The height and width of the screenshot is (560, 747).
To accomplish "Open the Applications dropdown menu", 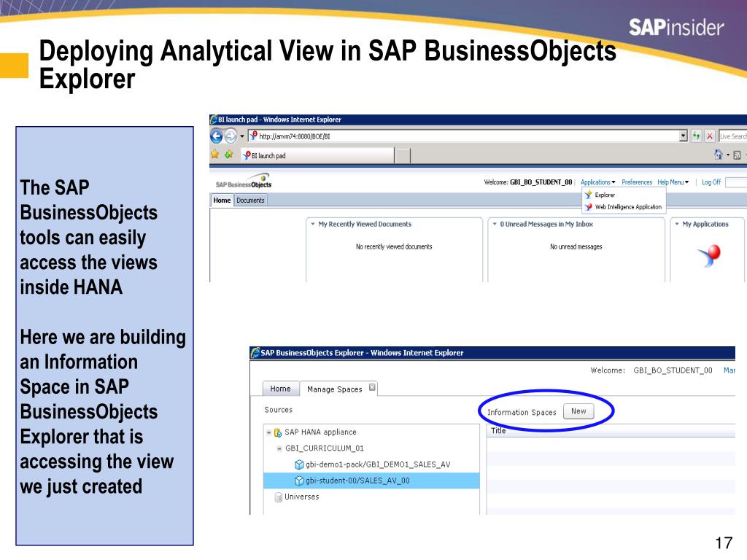I will pyautogui.click(x=598, y=182).
